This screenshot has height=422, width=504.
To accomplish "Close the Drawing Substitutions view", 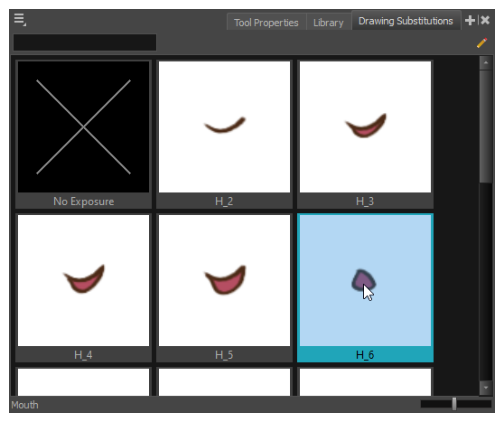I will [x=485, y=21].
